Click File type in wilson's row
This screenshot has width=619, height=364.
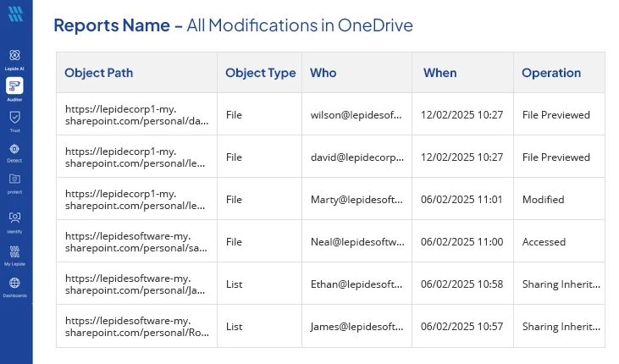(x=234, y=115)
